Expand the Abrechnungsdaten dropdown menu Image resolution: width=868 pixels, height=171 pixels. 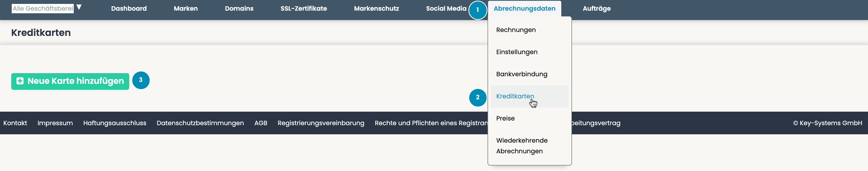coord(524,8)
